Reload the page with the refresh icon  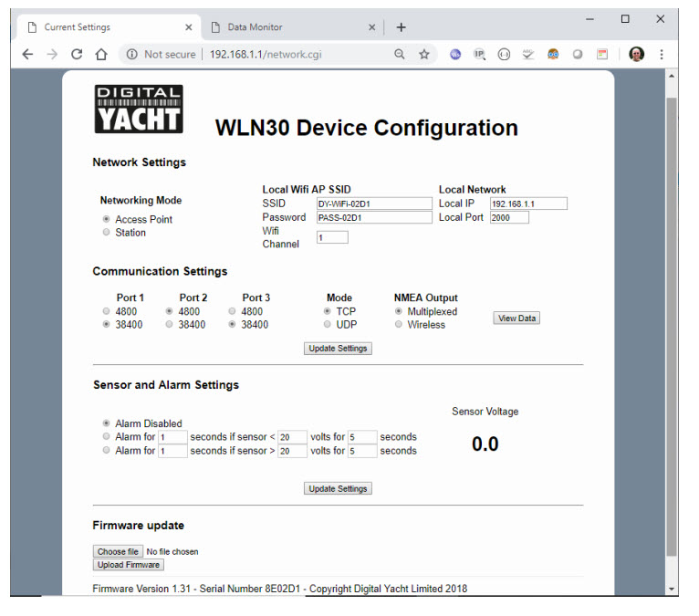77,55
